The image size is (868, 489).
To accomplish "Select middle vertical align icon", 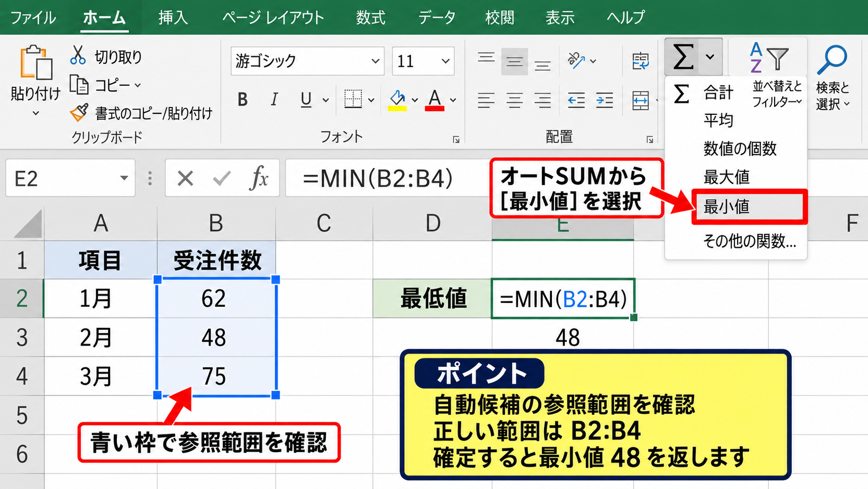I will 514,62.
